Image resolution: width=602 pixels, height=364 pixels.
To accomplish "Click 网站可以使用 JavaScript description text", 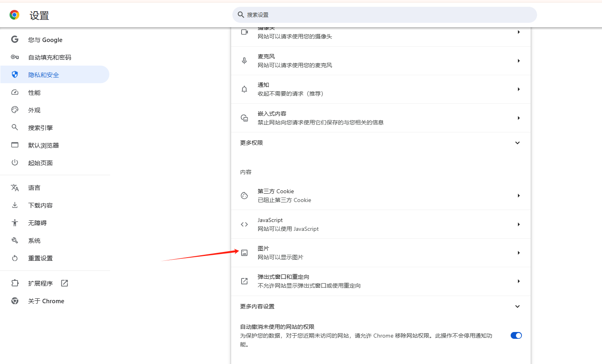I will [288, 229].
